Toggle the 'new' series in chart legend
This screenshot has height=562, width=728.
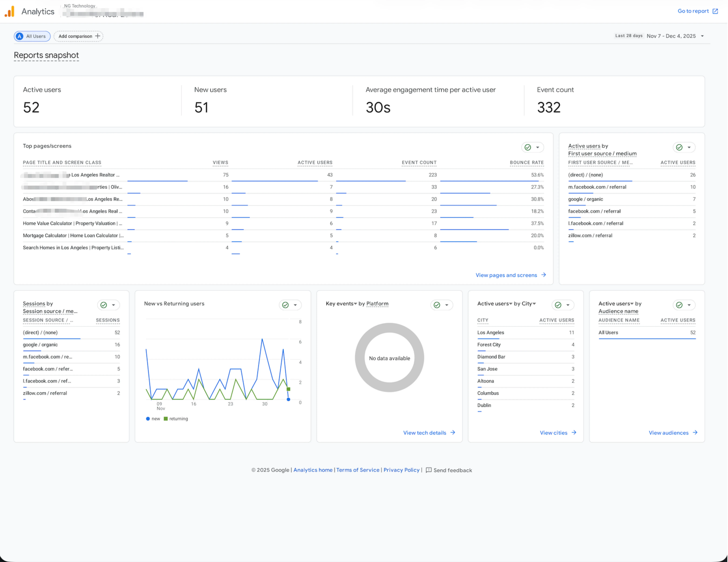[153, 419]
